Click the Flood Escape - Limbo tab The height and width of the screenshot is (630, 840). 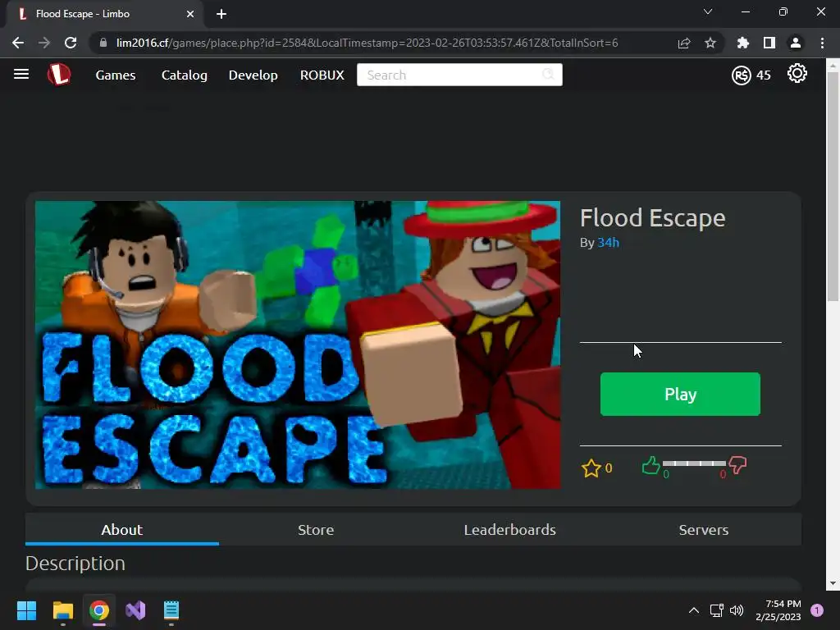104,14
